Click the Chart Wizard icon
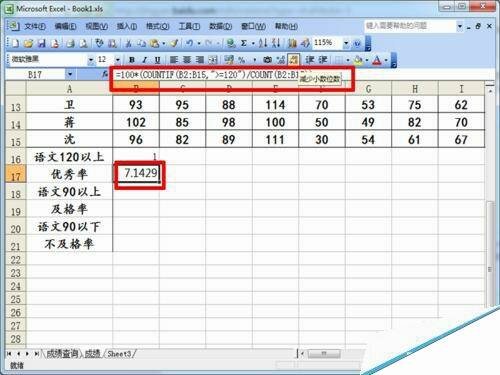This screenshot has height=375, width=500. tap(292, 43)
